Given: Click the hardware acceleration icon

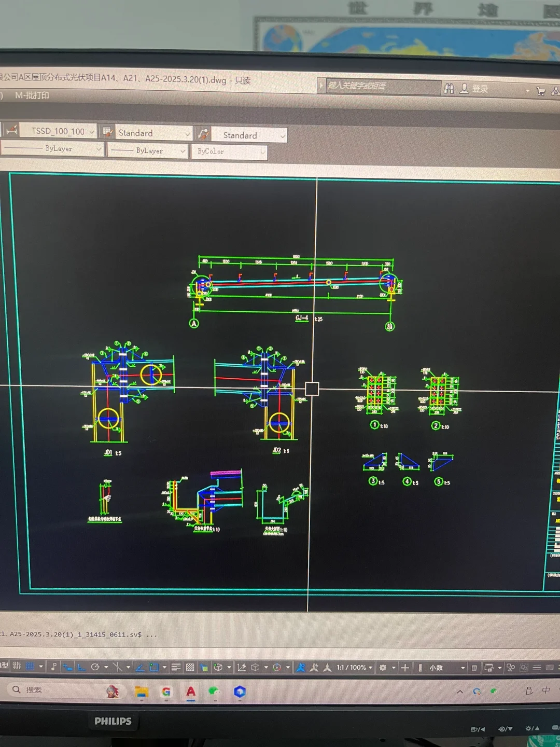Looking at the screenshot, I should [x=524, y=668].
